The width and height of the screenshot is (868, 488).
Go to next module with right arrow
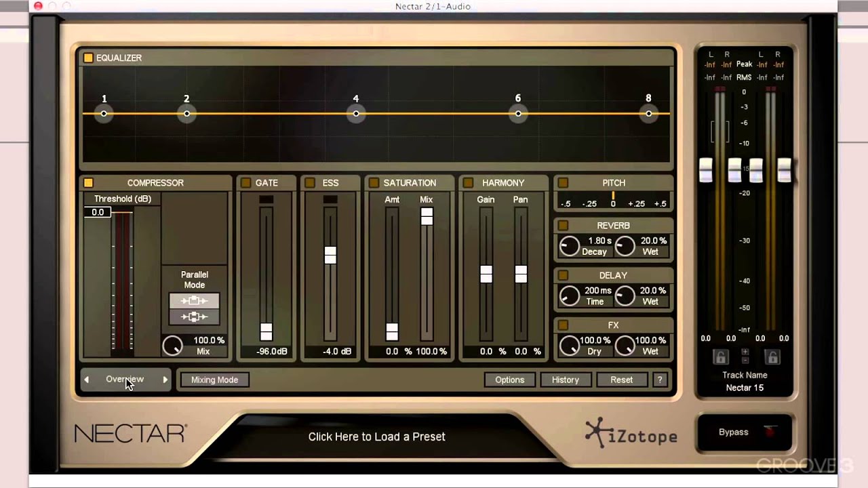coord(165,380)
